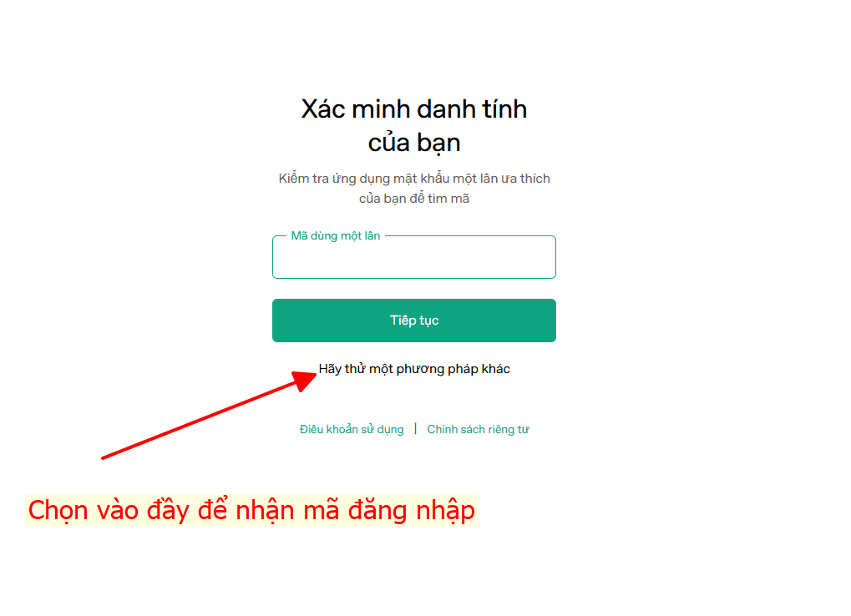
Task: Select the word khác in the alternate method link
Action: [495, 369]
